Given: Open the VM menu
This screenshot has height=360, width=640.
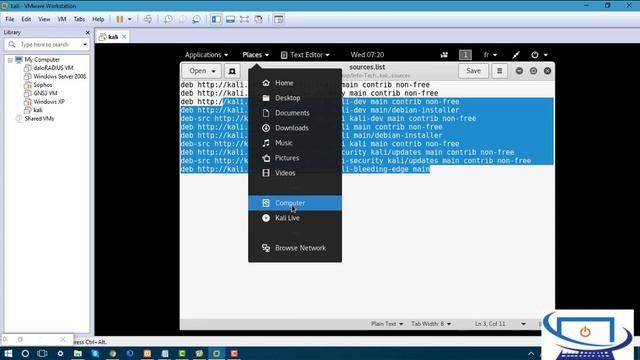Looking at the screenshot, I should click(62, 19).
